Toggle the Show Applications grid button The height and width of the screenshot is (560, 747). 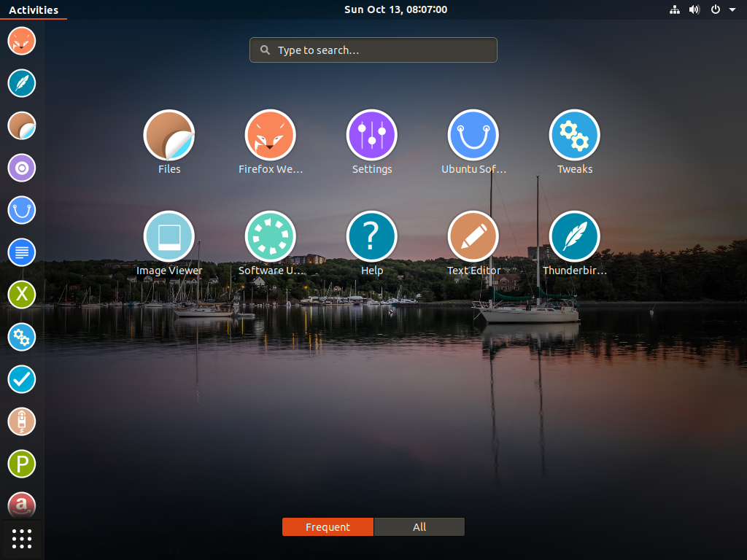tap(22, 539)
